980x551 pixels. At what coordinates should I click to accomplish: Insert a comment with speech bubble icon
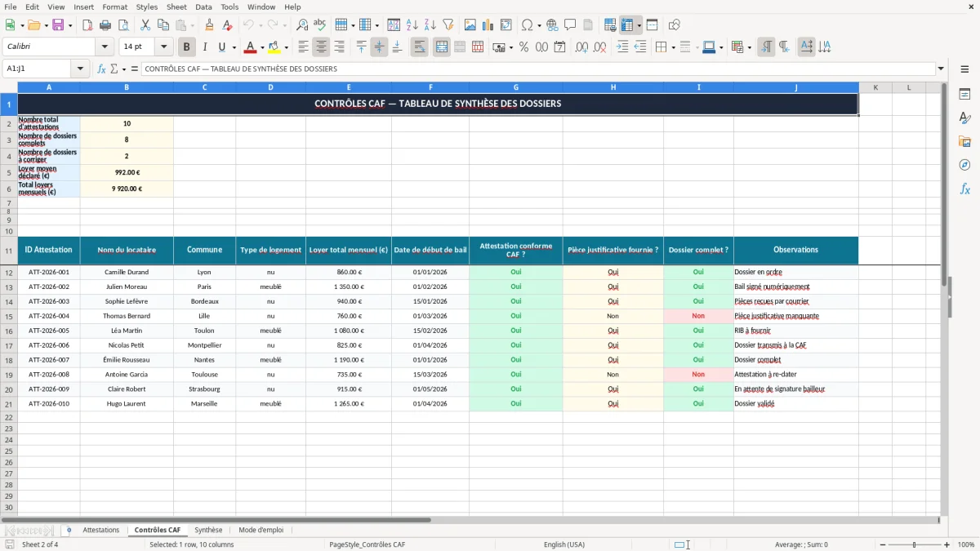[570, 25]
